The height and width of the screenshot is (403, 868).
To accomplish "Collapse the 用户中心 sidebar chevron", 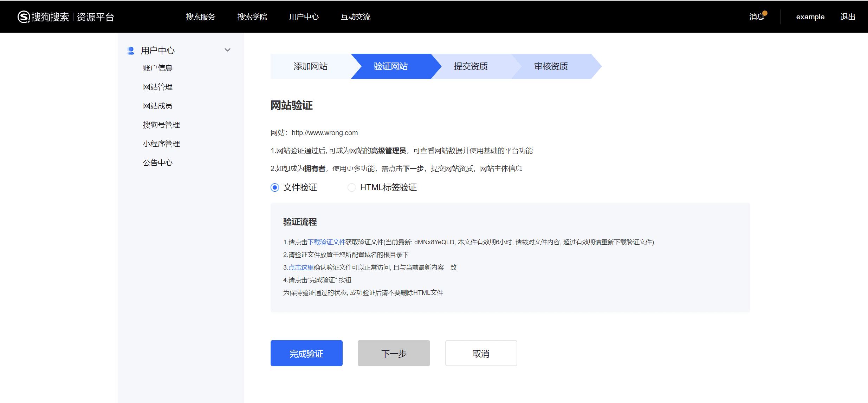I will coord(227,50).
